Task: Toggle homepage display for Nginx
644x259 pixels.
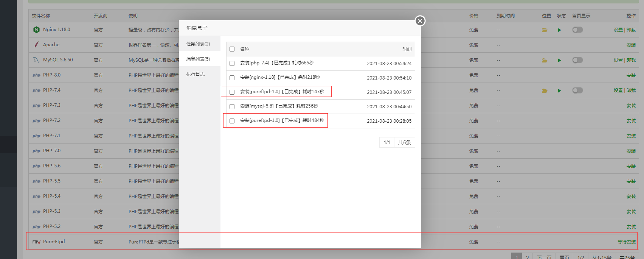Action: coord(577,30)
